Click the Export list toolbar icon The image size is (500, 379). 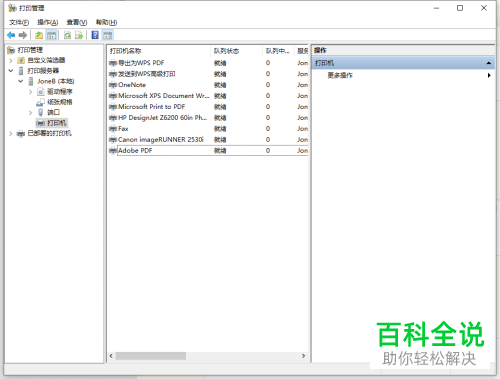coord(79,35)
